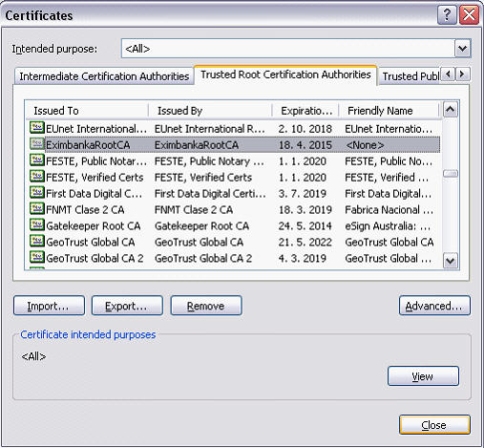This screenshot has height=448, width=484.
Task: Click the Export... button
Action: [127, 306]
